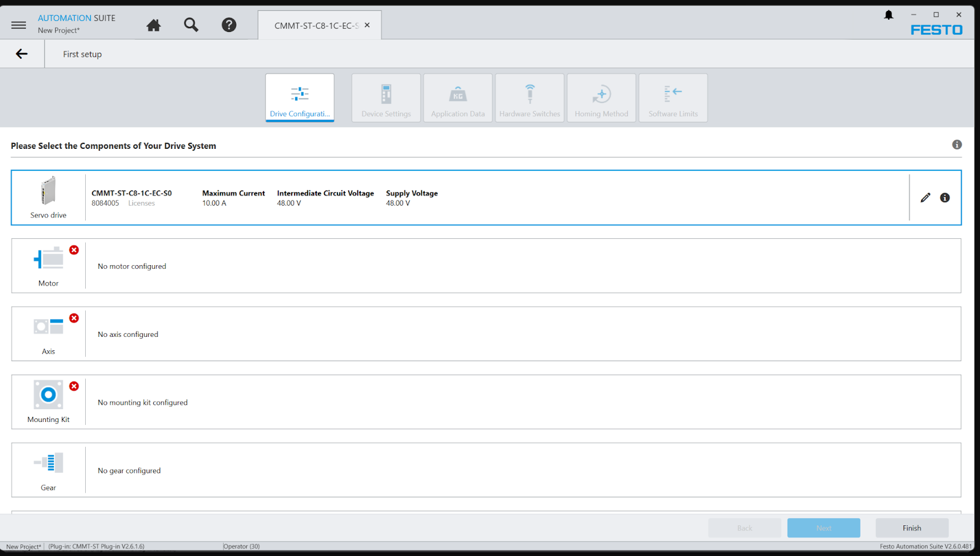
Task: Select the Gear component icon
Action: tap(48, 463)
